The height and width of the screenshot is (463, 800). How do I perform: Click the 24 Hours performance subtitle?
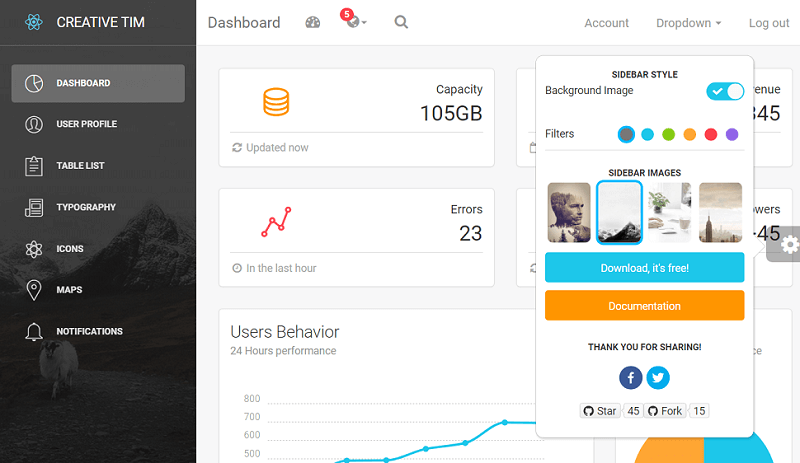(283, 351)
